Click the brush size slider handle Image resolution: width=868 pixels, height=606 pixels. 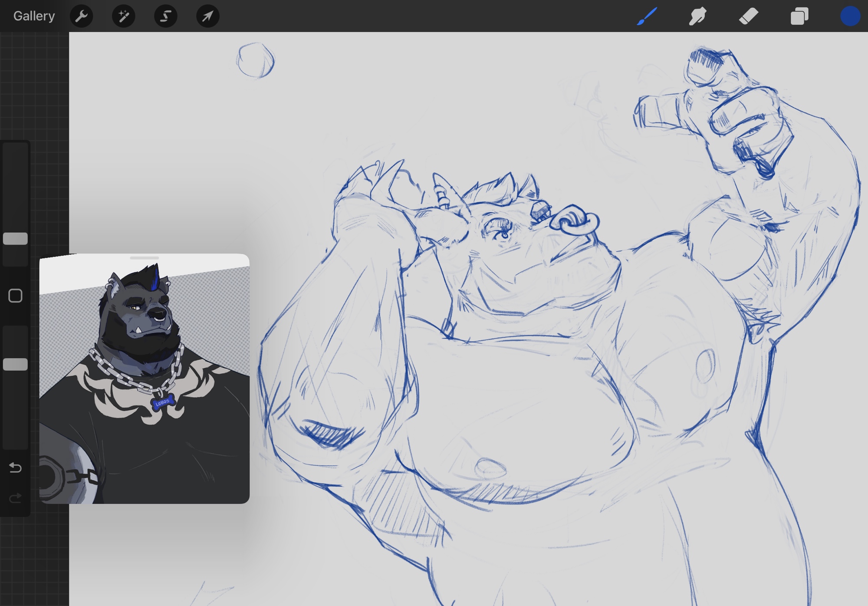click(x=15, y=238)
